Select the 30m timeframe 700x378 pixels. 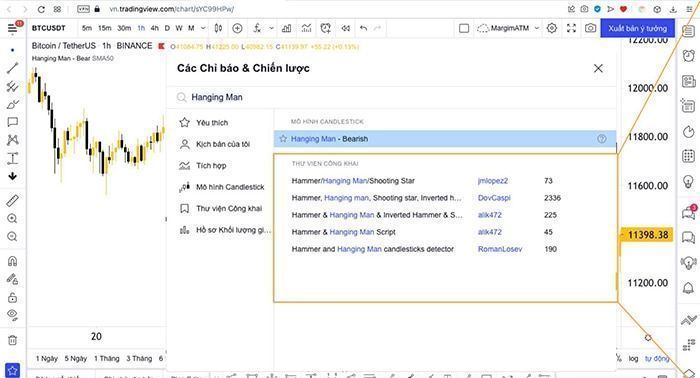coord(124,28)
